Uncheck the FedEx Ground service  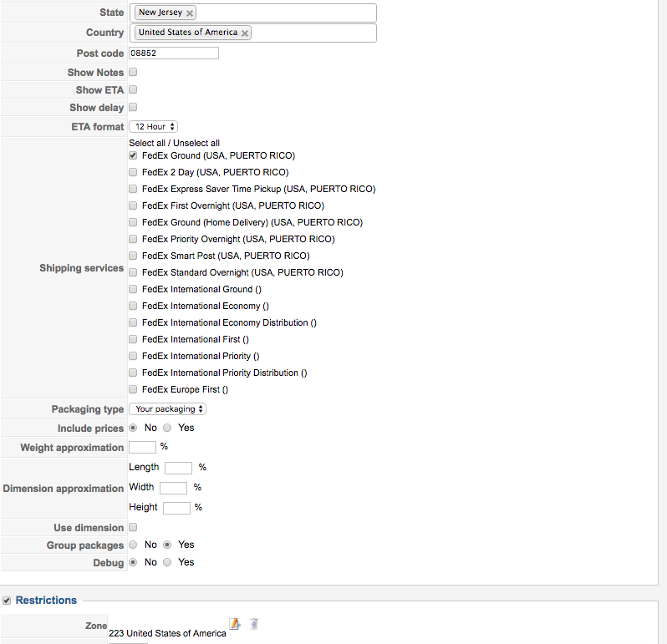click(x=133, y=155)
